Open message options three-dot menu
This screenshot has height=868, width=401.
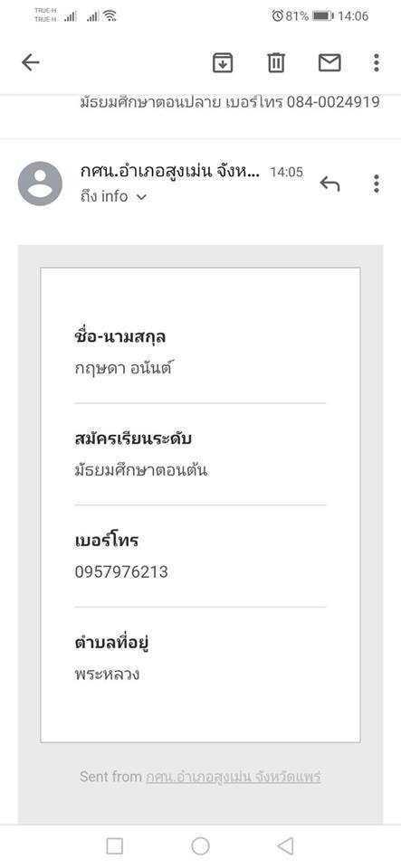click(x=376, y=184)
